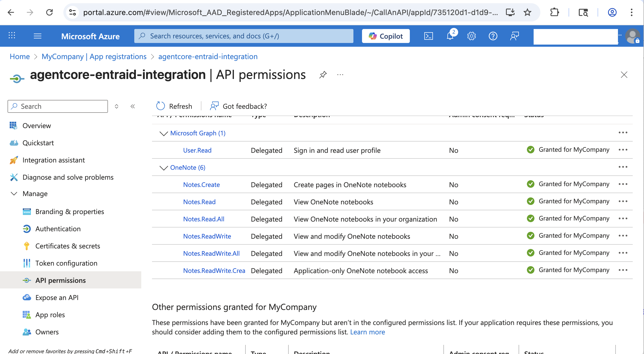
Task: Focus the global search resources box
Action: 244,36
